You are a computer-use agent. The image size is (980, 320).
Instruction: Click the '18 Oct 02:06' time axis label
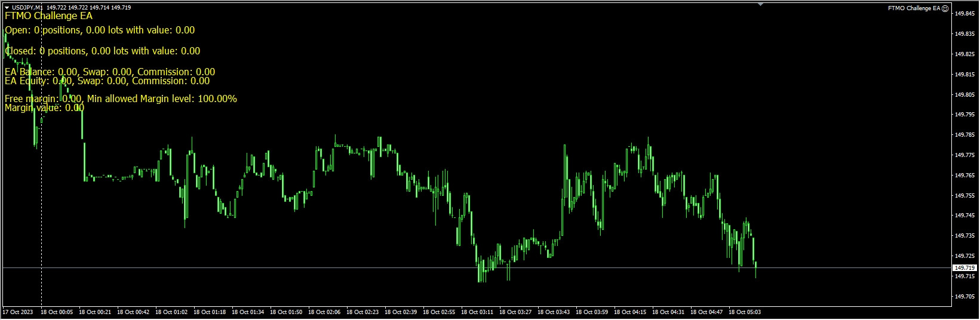(x=324, y=312)
